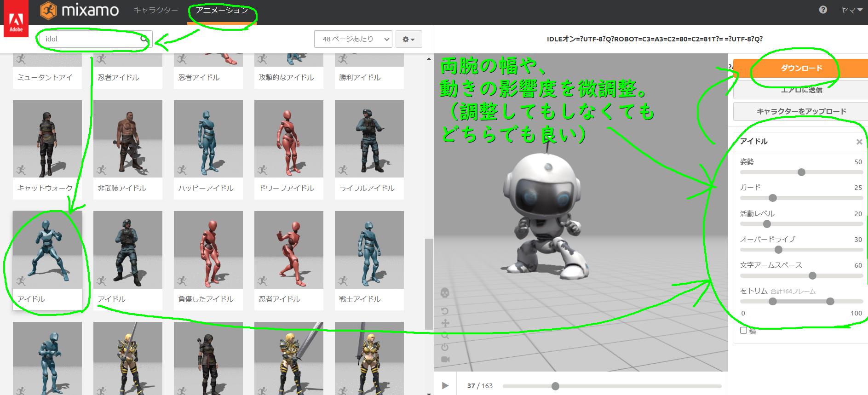This screenshot has width=868, height=395.
Task: Open the help question mark icon
Action: tap(823, 10)
